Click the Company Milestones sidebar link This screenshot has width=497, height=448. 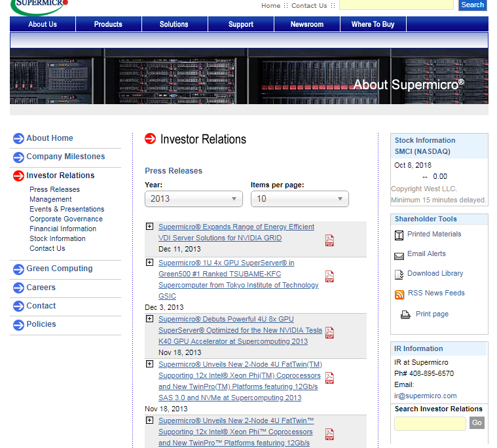coord(65,157)
